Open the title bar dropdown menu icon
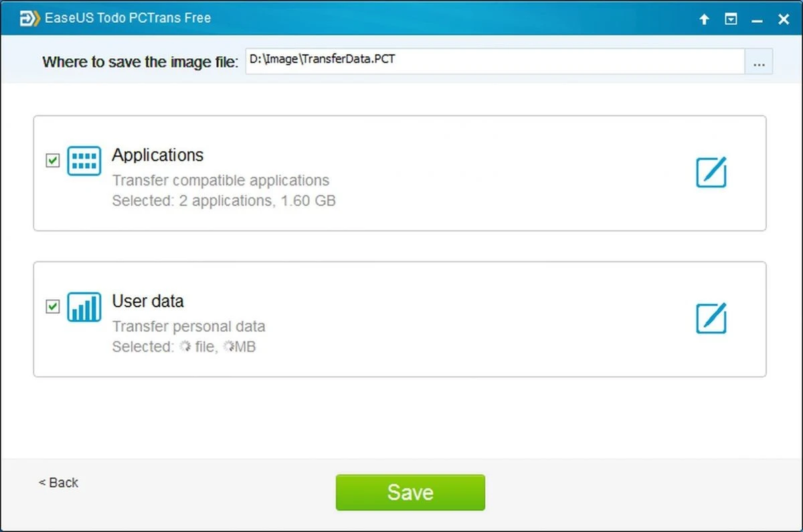The image size is (803, 532). tap(731, 20)
